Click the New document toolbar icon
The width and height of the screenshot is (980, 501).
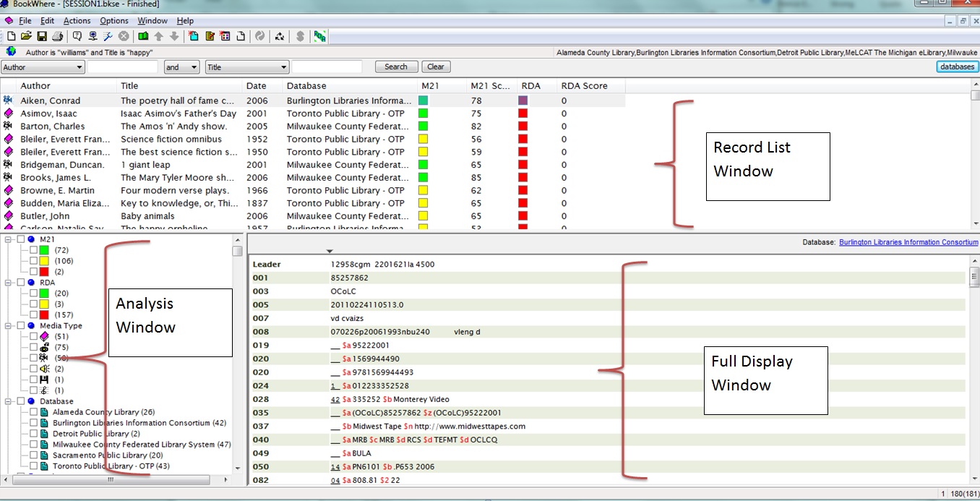(11, 36)
